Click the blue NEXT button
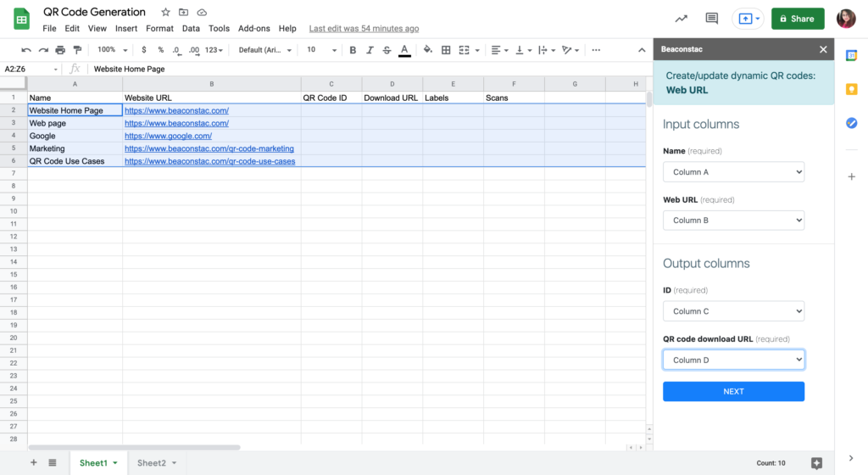 point(733,391)
